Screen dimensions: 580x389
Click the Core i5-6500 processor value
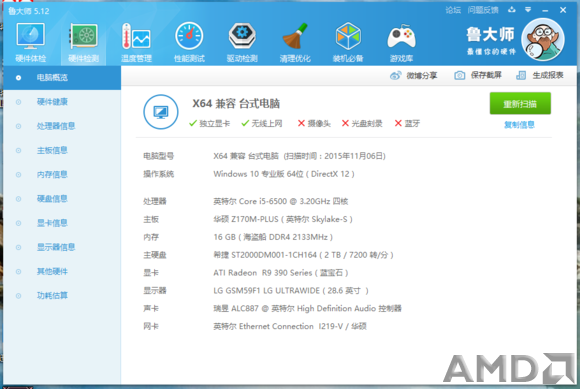pos(281,201)
